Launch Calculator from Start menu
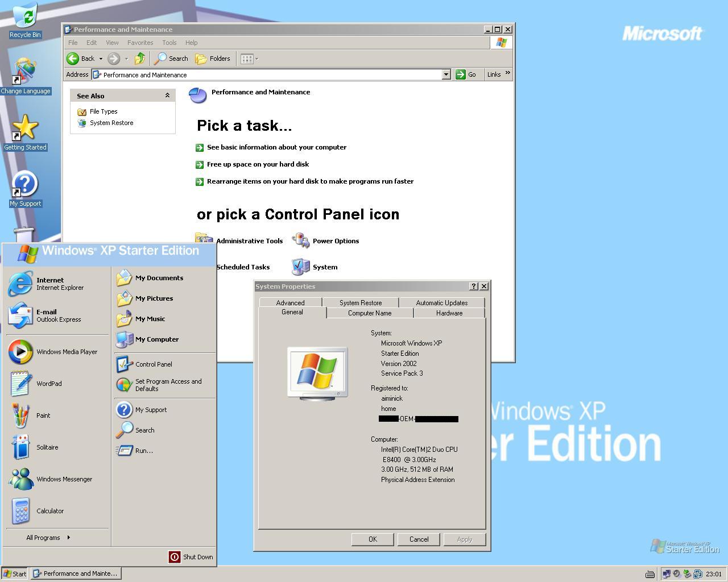Viewport: 728px width, 582px height. [x=57, y=511]
